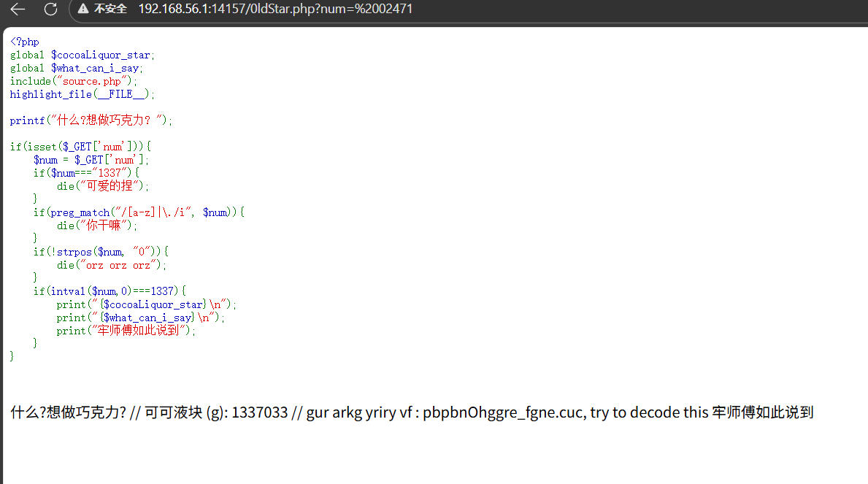
Task: Click the warning triangle next to 不安全
Action: (x=82, y=9)
